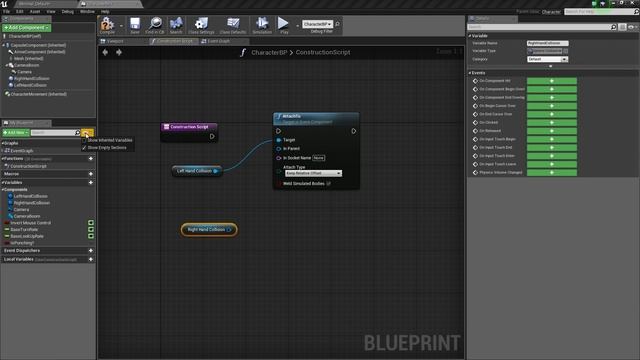
Task: Open the CharacterBP debug filter dropdown
Action: [x=318, y=24]
